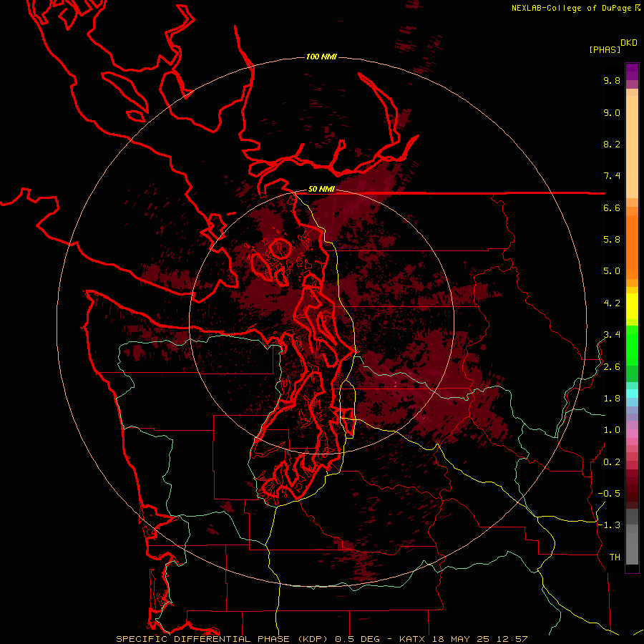Select the 100 NMI range ring label

(x=321, y=57)
